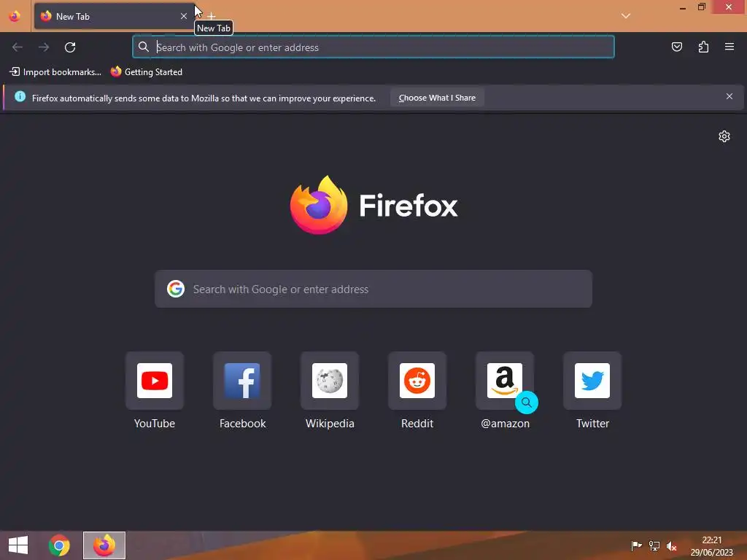The image size is (747, 560).
Task: Go back one page
Action: click(18, 47)
